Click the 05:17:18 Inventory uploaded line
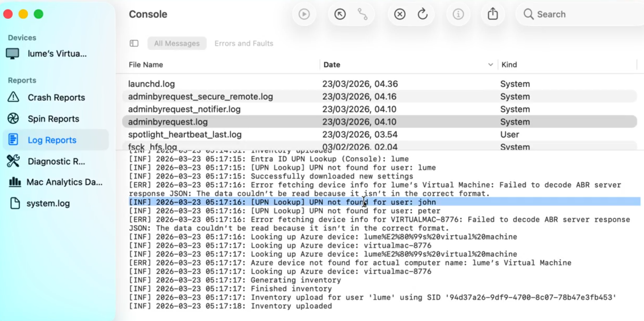This screenshot has width=644, height=321. point(230,306)
